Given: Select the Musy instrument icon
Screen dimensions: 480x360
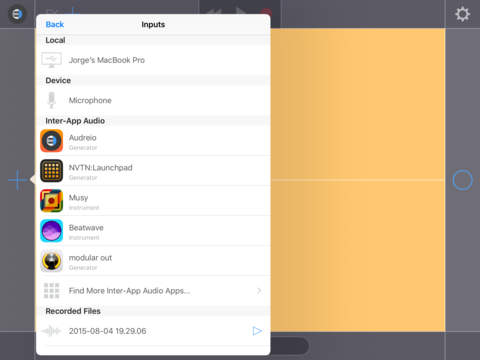Looking at the screenshot, I should (x=52, y=201).
